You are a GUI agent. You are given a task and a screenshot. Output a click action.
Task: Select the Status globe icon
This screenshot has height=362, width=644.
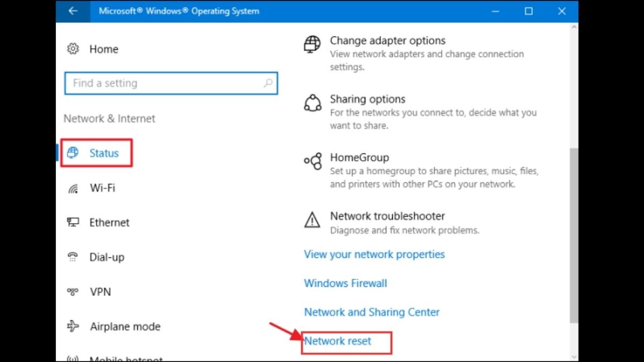pyautogui.click(x=72, y=153)
